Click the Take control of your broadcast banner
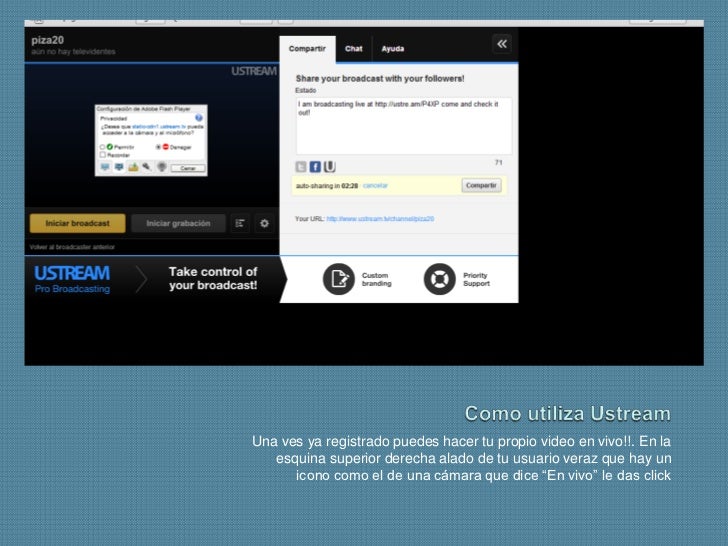728x546 pixels. click(x=213, y=278)
